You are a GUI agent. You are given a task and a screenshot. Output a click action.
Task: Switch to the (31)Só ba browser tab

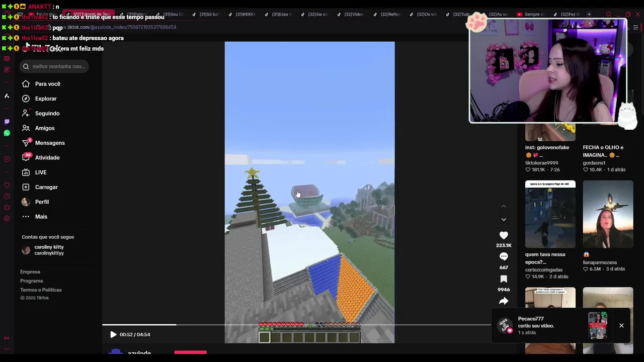(206, 14)
